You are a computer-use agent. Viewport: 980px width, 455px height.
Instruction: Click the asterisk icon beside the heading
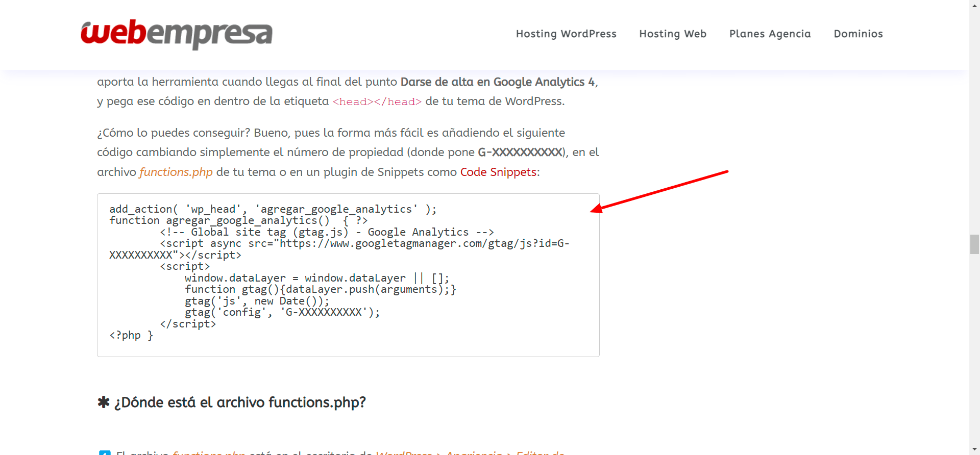coord(104,402)
